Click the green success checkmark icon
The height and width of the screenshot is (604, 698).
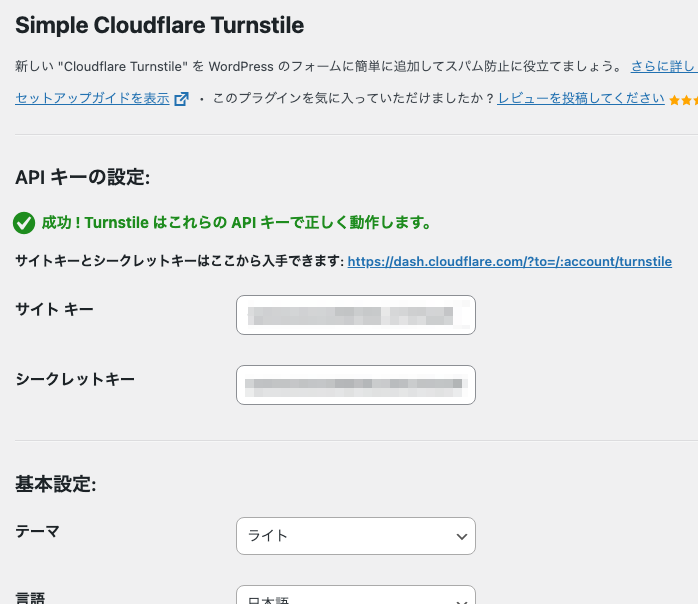tap(24, 223)
